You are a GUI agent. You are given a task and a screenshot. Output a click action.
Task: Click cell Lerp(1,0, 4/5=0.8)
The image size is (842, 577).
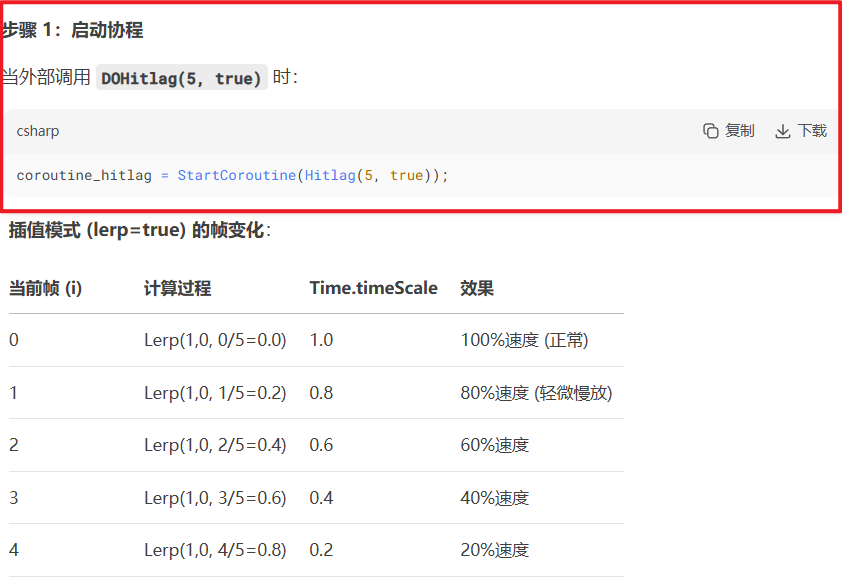[215, 550]
